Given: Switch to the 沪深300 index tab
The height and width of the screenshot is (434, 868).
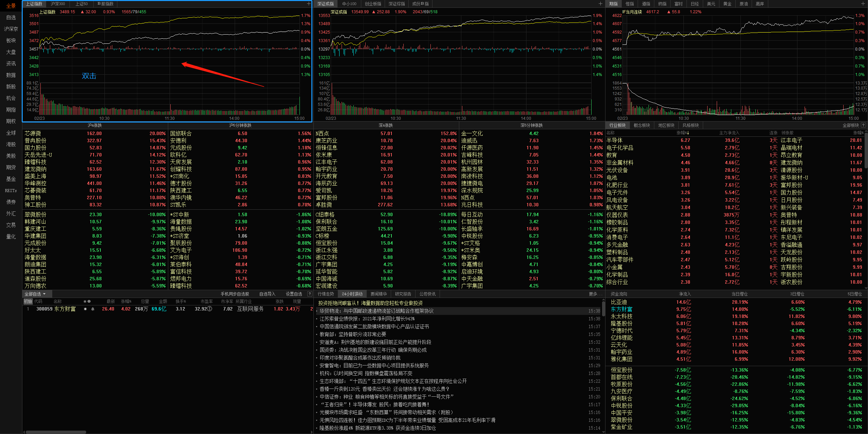Looking at the screenshot, I should pos(58,4).
